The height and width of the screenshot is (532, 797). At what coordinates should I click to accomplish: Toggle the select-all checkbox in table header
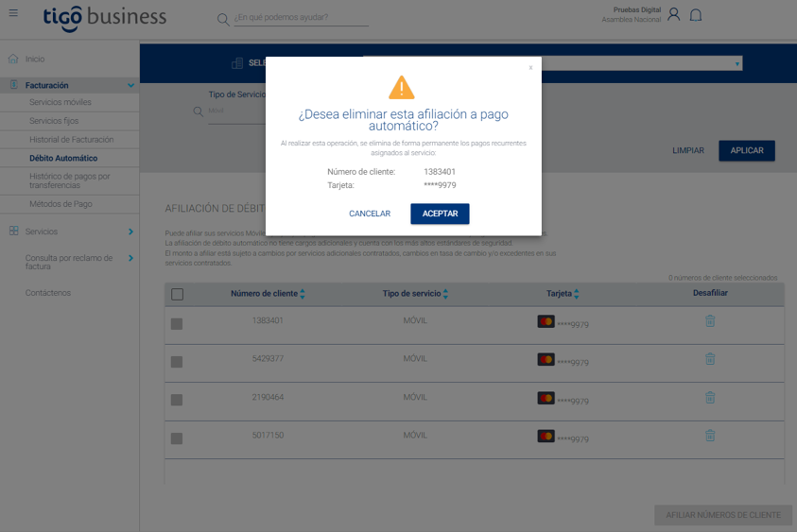(178, 294)
